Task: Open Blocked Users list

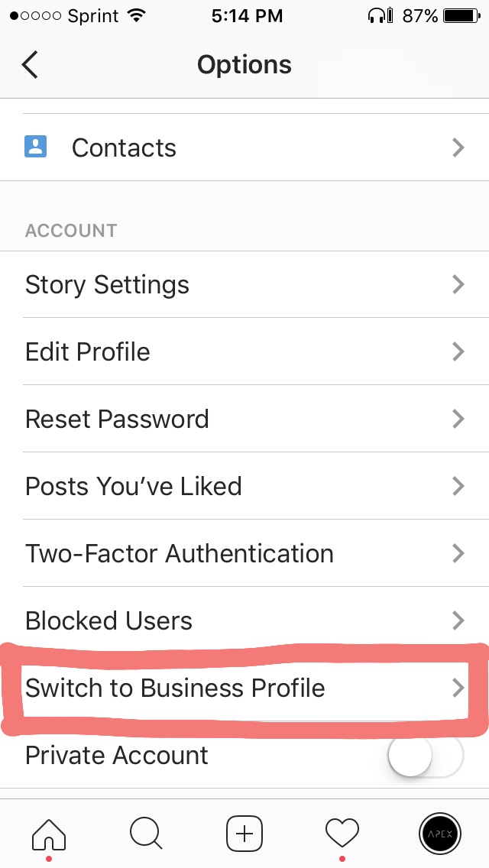Action: (x=108, y=620)
